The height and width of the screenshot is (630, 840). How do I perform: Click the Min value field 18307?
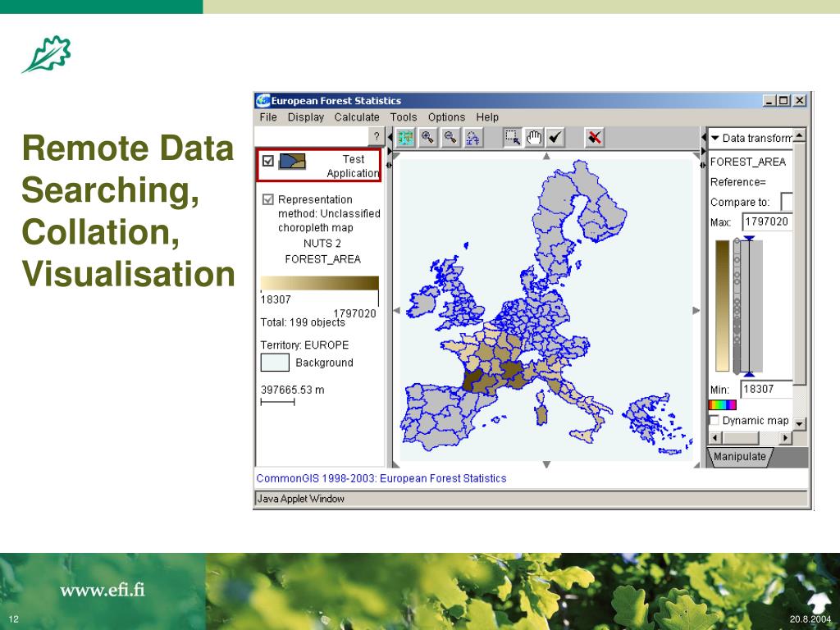click(767, 389)
